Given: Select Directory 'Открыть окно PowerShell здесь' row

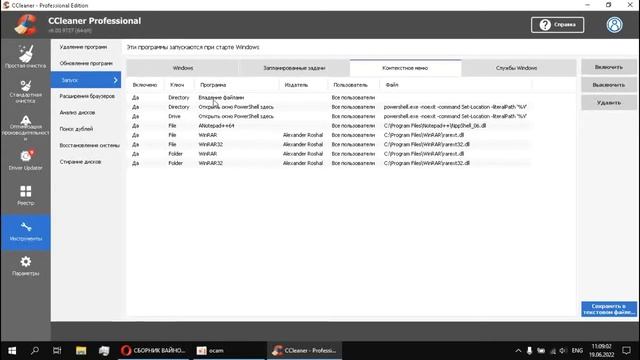Looking at the screenshot, I should coord(329,107).
